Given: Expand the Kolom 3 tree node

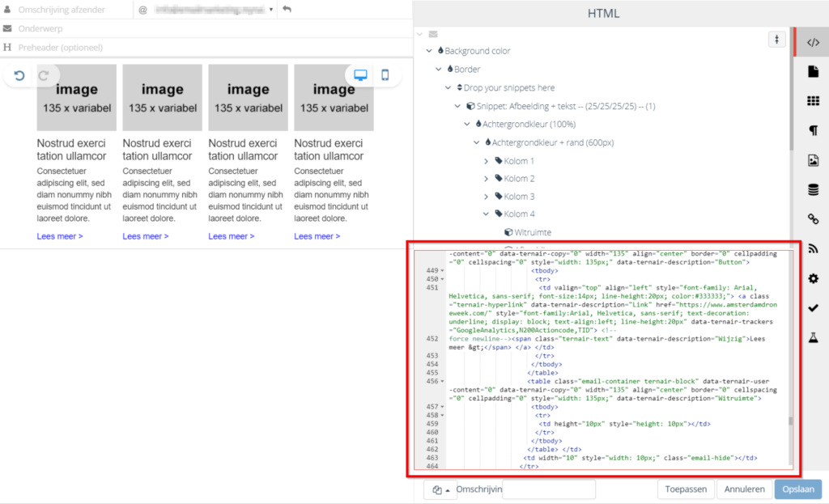Looking at the screenshot, I should coord(486,197).
